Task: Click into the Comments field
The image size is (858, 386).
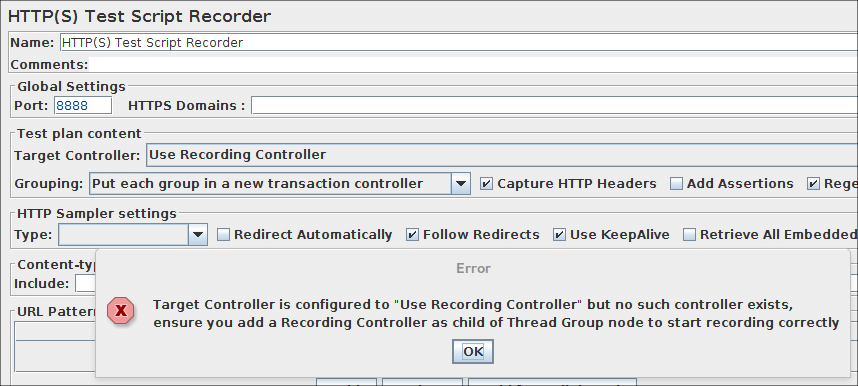Action: tap(473, 65)
